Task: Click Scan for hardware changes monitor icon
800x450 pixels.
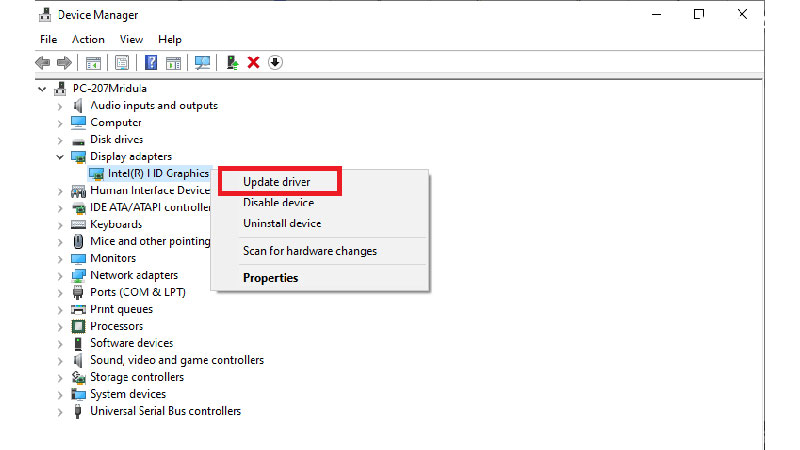Action: 203,63
